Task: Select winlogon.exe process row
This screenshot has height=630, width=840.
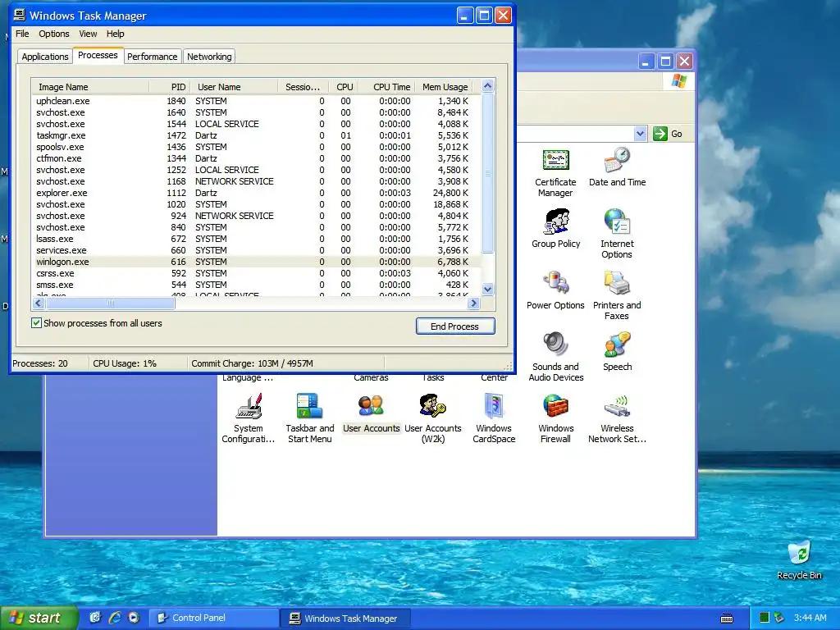Action: (256, 262)
